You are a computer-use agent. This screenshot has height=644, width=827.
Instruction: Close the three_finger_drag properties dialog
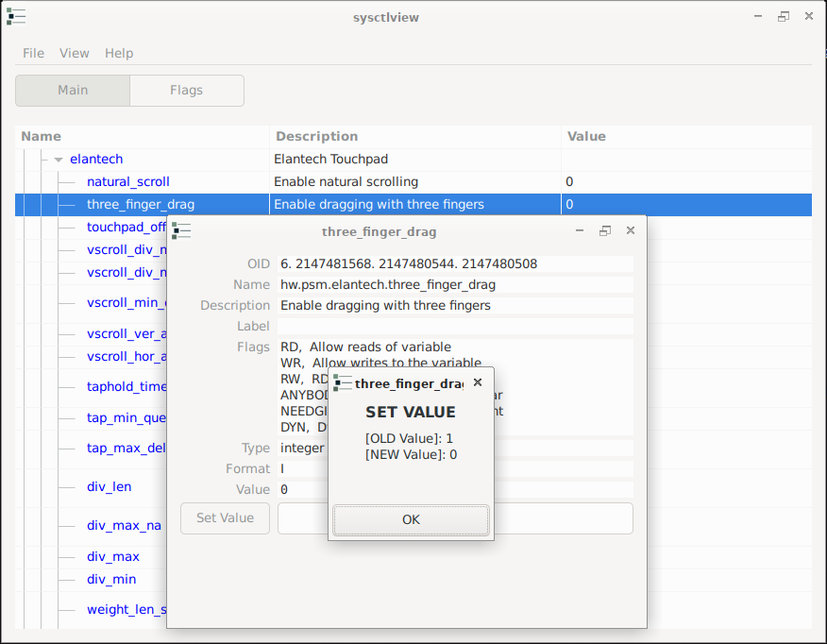[x=631, y=230]
